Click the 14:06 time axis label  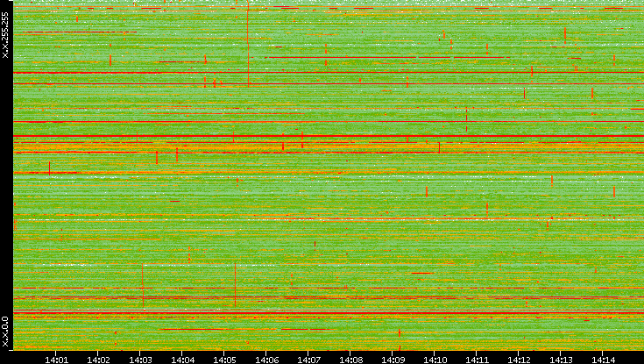point(266,360)
